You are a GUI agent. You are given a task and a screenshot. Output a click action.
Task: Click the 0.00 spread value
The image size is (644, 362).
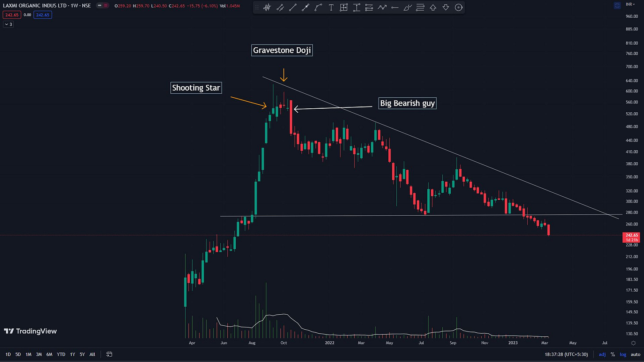pyautogui.click(x=27, y=15)
